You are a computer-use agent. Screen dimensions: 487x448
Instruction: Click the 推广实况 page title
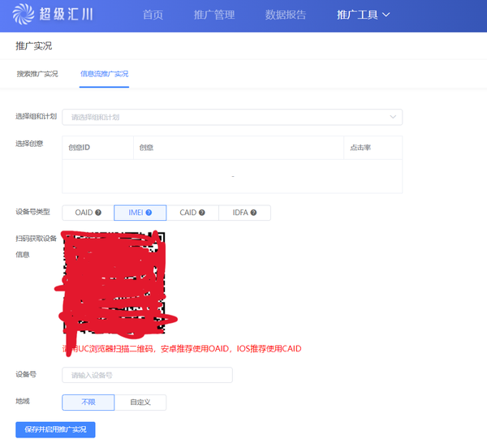point(34,46)
